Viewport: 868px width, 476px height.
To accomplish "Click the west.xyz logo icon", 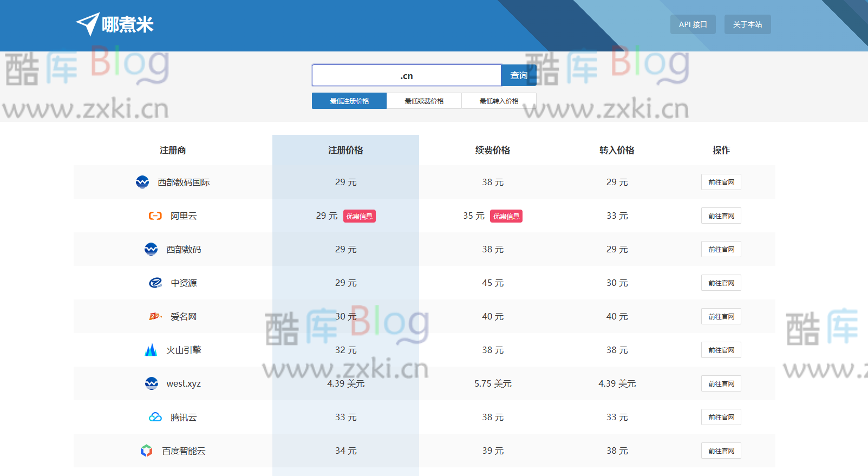I will 152,383.
